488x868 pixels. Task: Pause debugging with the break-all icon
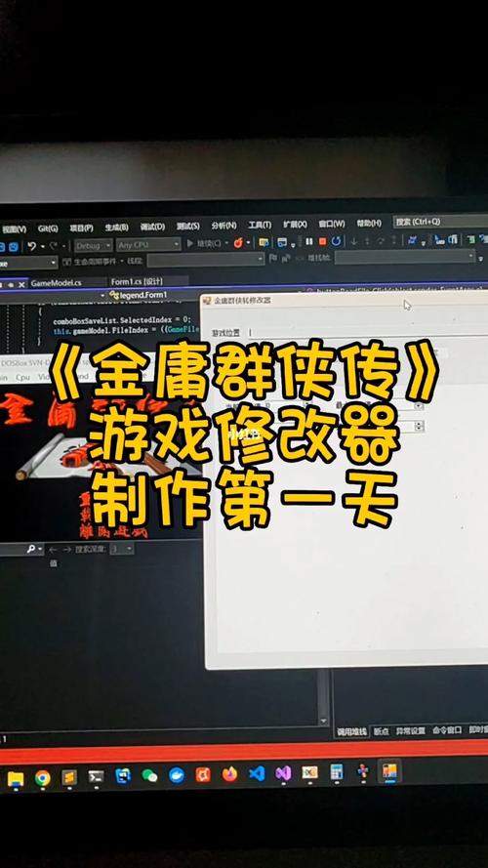[x=308, y=241]
